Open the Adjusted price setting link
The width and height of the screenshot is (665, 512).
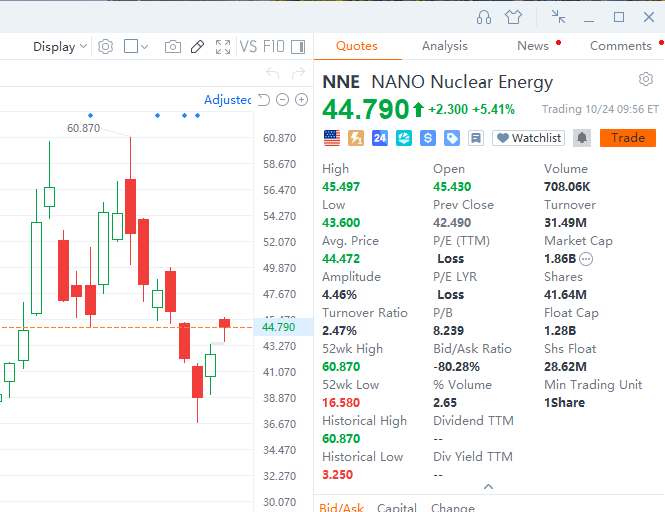tap(227, 100)
